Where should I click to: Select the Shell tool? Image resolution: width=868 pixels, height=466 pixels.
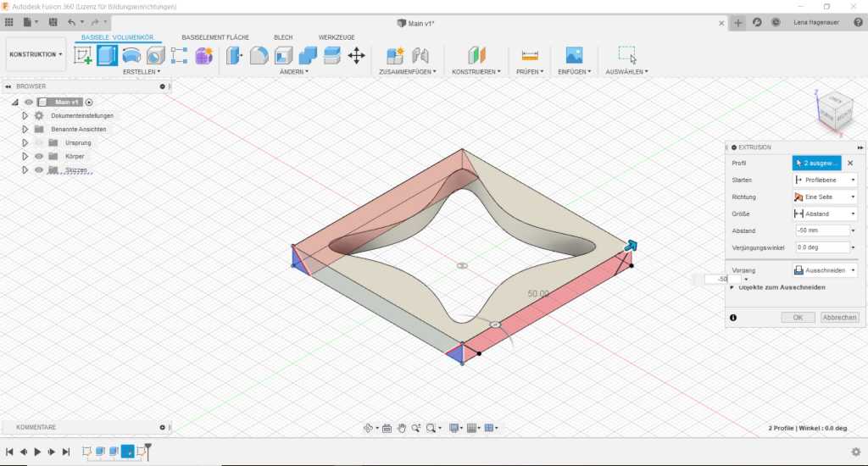point(283,55)
